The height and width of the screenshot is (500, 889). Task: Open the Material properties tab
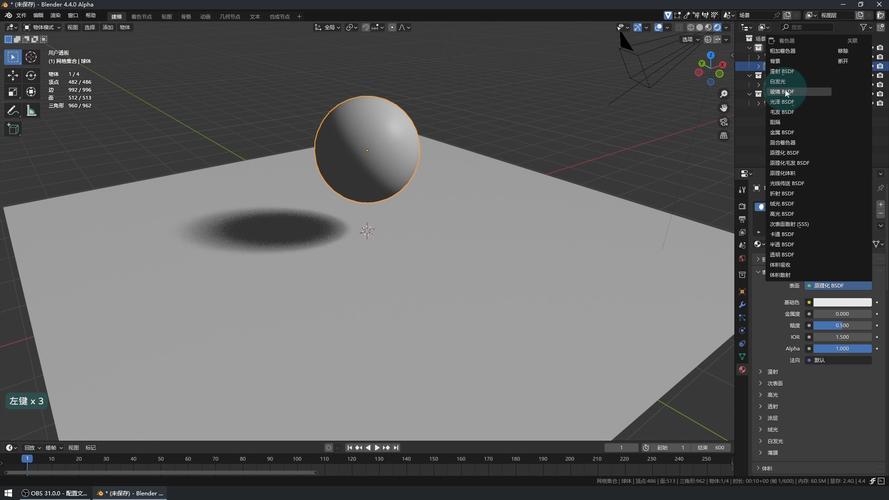742,370
